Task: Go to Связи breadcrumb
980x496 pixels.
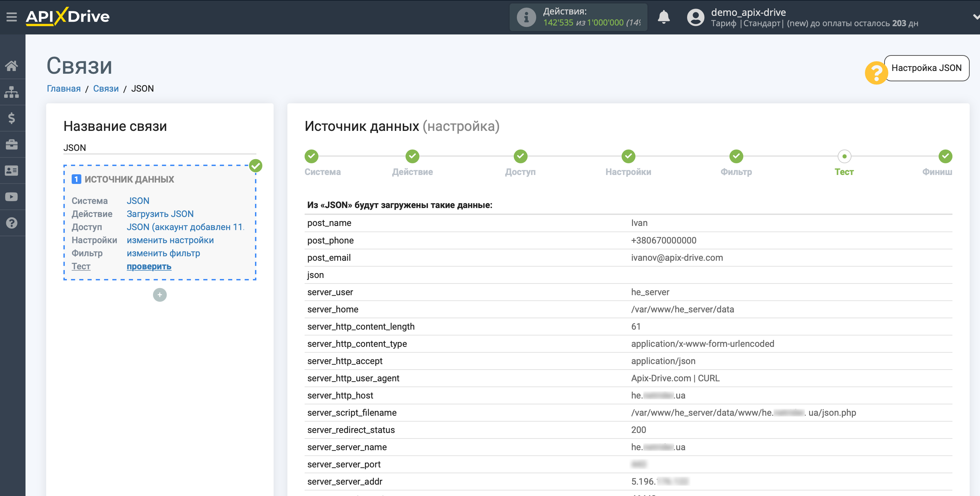Action: pos(106,89)
